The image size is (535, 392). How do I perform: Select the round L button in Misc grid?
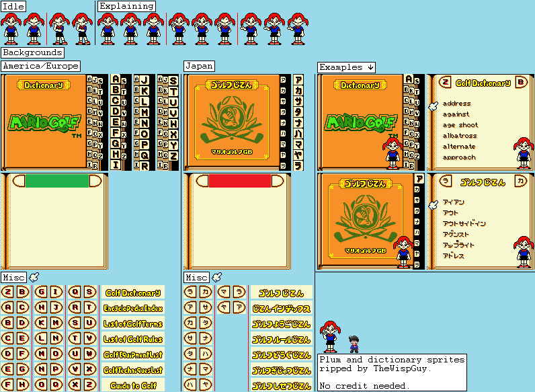[x=41, y=338]
